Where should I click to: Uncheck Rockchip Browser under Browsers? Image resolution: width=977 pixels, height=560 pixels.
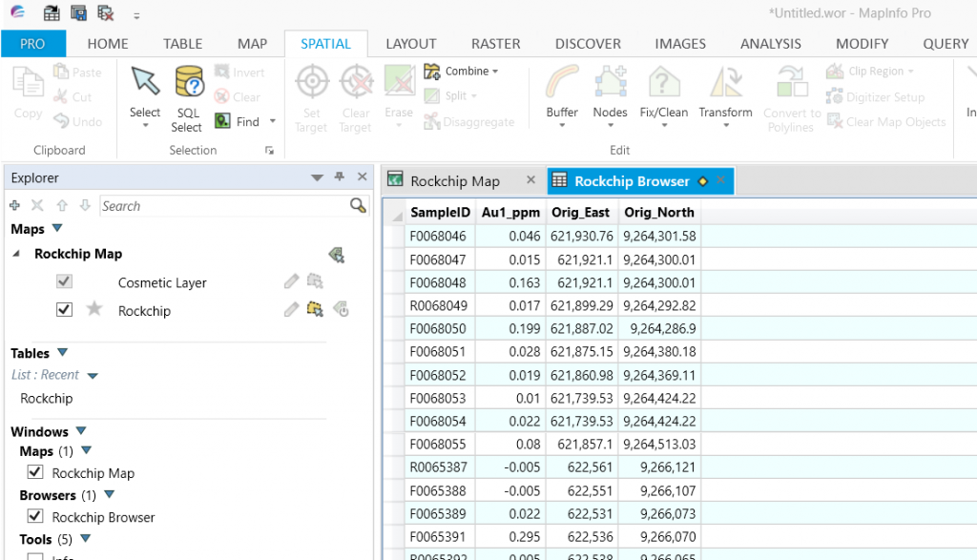click(35, 517)
